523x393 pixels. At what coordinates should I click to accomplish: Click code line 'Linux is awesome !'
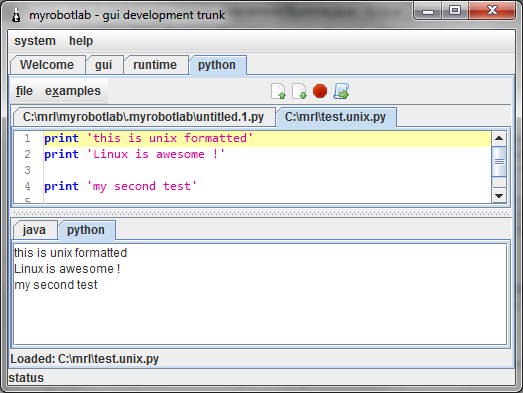[134, 154]
